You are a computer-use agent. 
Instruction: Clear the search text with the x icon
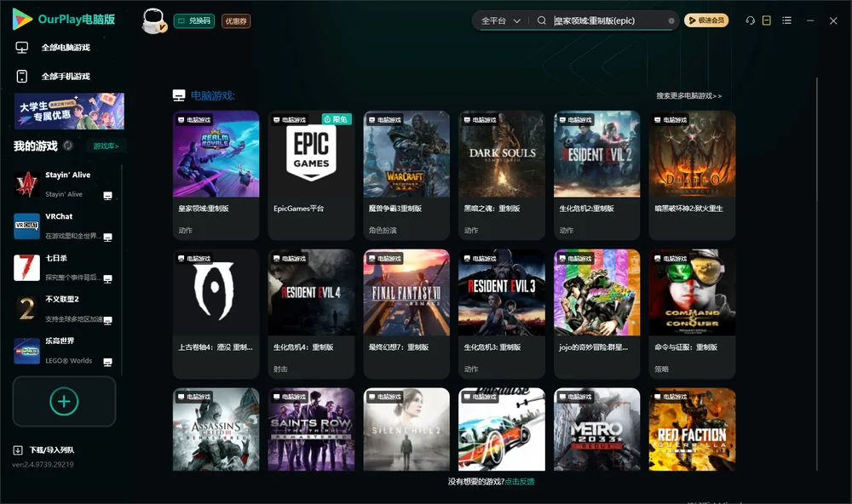tap(671, 20)
